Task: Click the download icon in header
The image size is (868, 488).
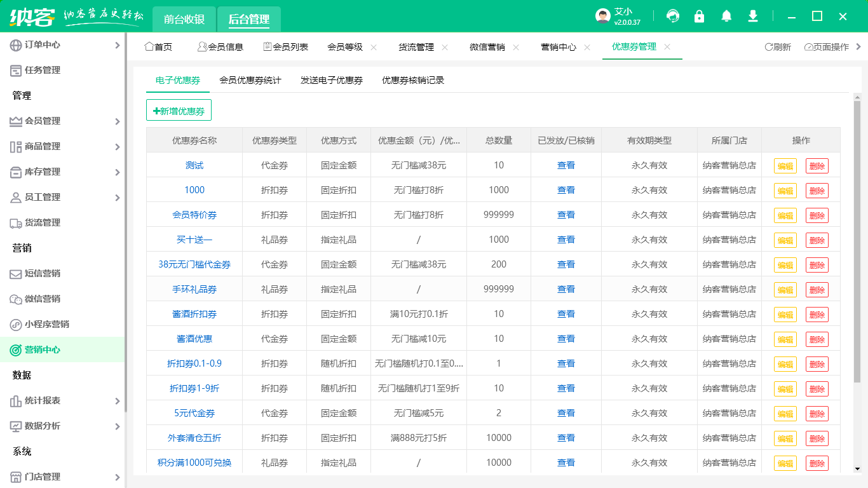Action: coord(753,17)
